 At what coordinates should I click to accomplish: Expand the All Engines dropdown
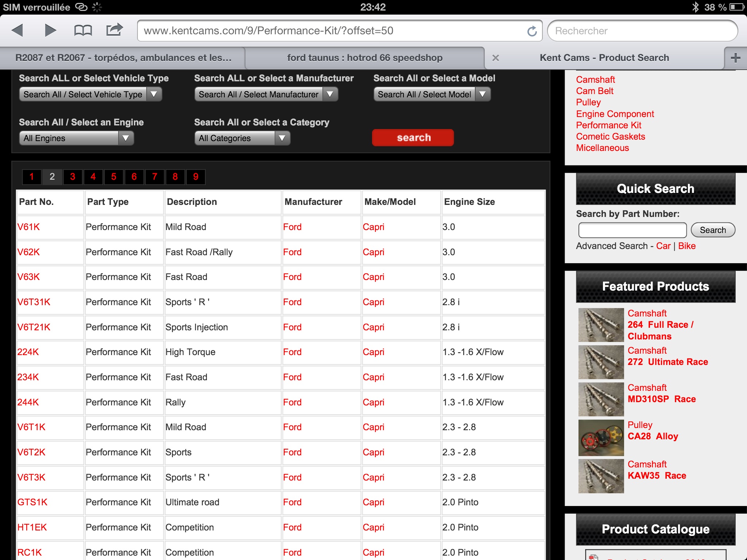click(76, 138)
